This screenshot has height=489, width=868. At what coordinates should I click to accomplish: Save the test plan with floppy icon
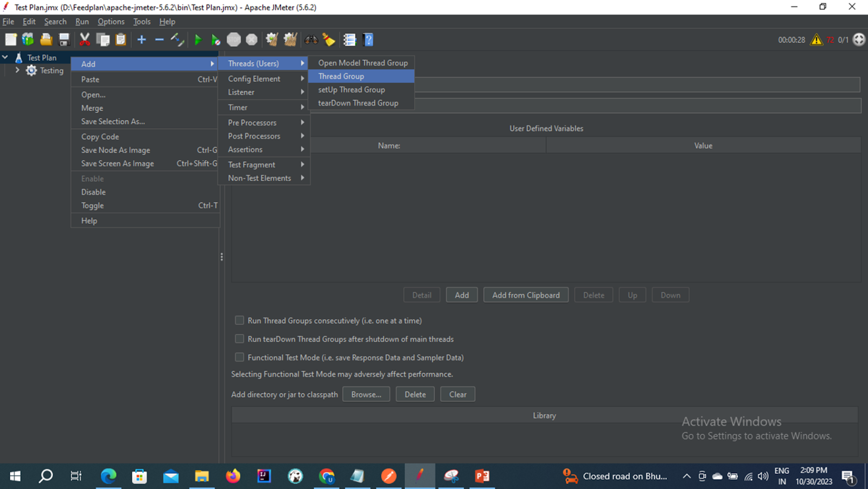(64, 40)
